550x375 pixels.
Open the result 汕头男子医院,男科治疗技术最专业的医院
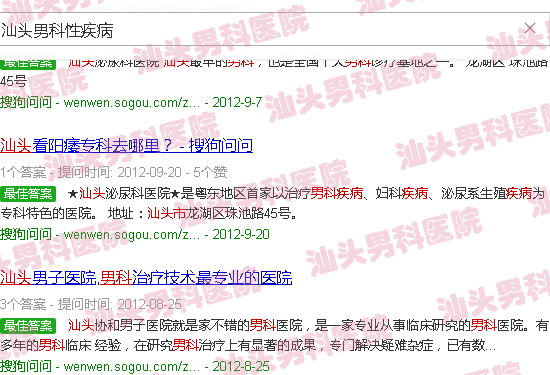tap(146, 277)
